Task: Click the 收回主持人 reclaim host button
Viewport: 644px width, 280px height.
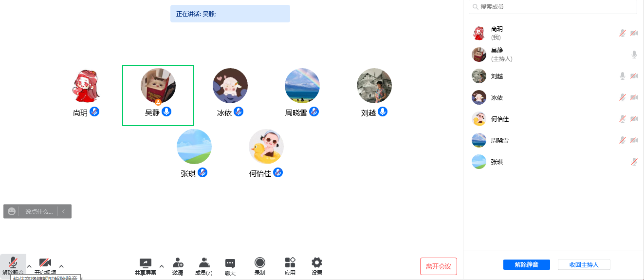Action: coord(584,265)
